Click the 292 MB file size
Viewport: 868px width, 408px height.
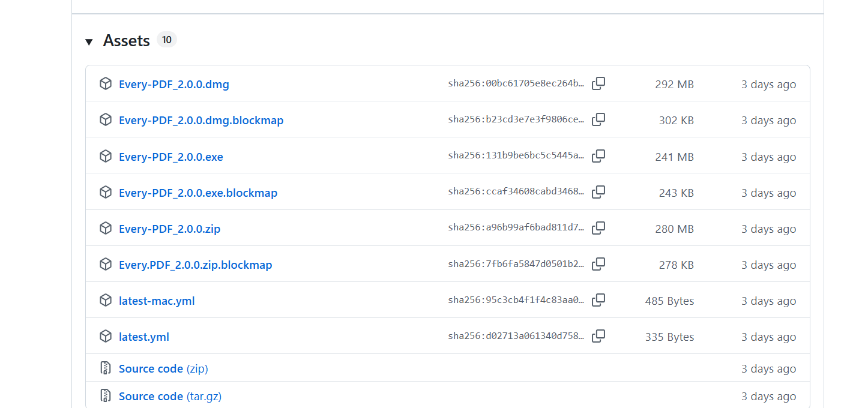674,85
